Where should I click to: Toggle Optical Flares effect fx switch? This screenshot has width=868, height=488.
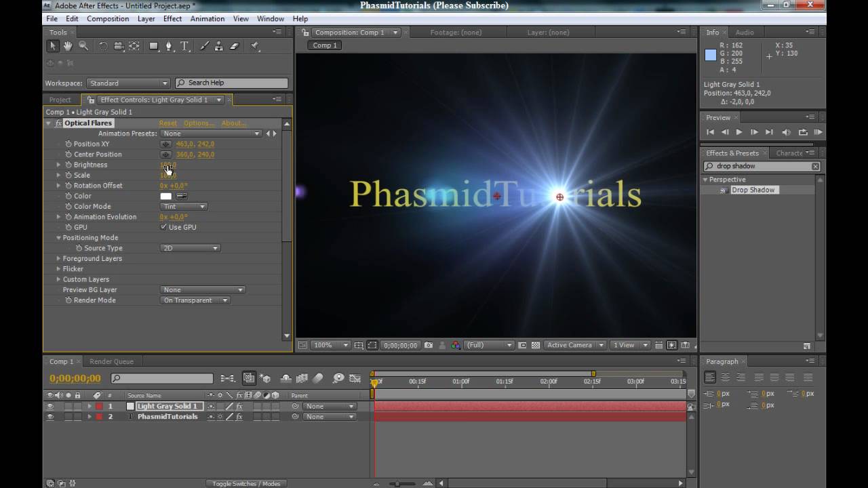coord(58,123)
